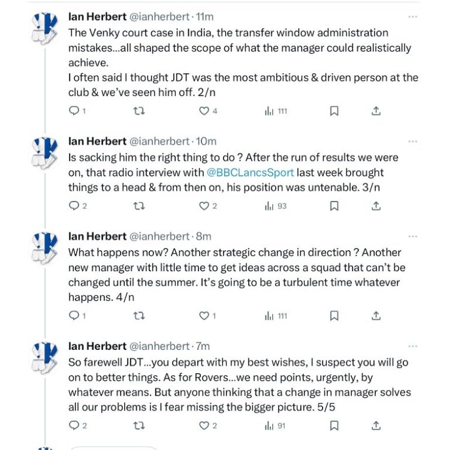Image resolution: width=476 pixels, height=450 pixels.
Task: Toggle repost on the 2/n tweet
Action: click(x=139, y=111)
